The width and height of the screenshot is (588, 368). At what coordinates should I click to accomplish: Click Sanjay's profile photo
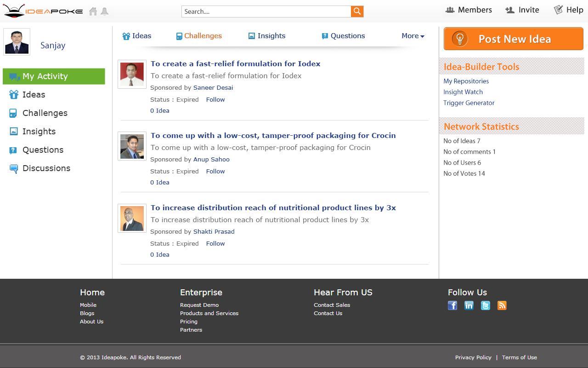coord(17,42)
